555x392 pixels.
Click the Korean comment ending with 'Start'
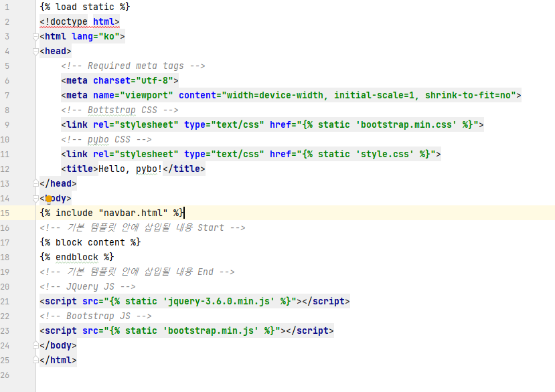(143, 228)
